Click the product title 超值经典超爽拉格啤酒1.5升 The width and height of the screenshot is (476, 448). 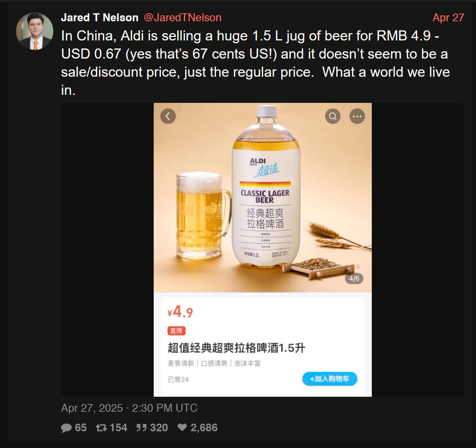pyautogui.click(x=236, y=348)
